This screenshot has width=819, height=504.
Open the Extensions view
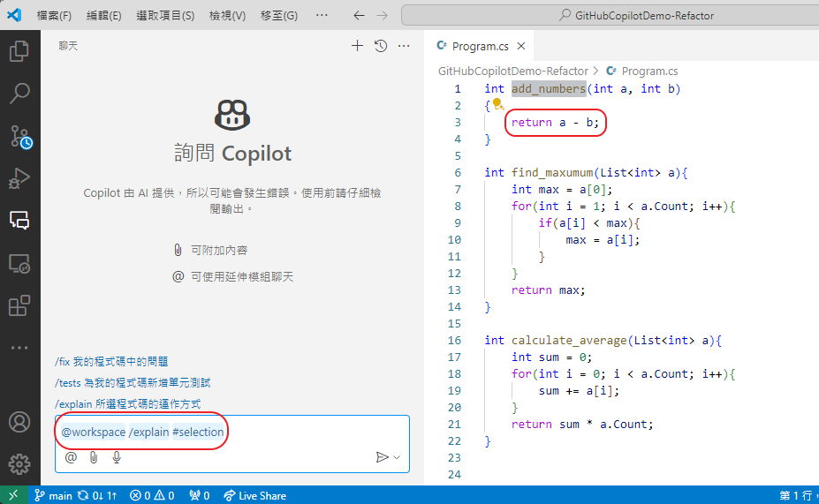coord(19,305)
